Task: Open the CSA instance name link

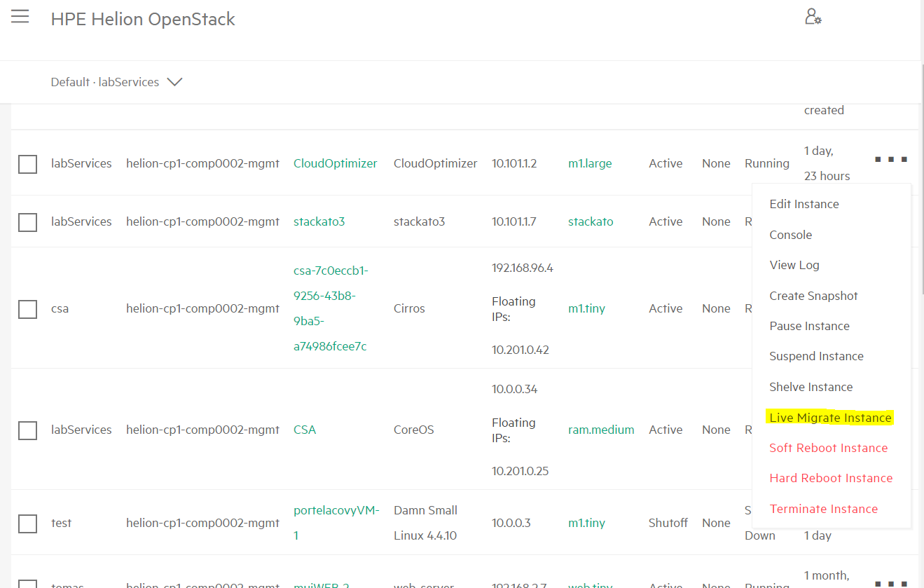Action: [x=305, y=430]
